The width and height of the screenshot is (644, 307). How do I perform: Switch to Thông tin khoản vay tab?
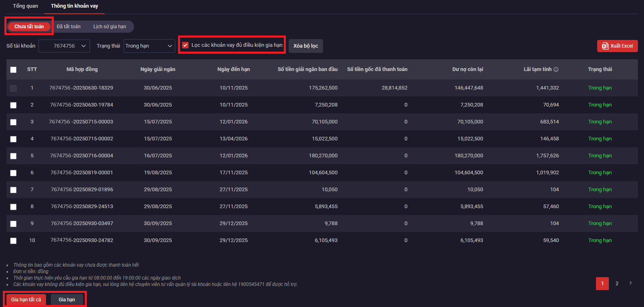(x=74, y=6)
